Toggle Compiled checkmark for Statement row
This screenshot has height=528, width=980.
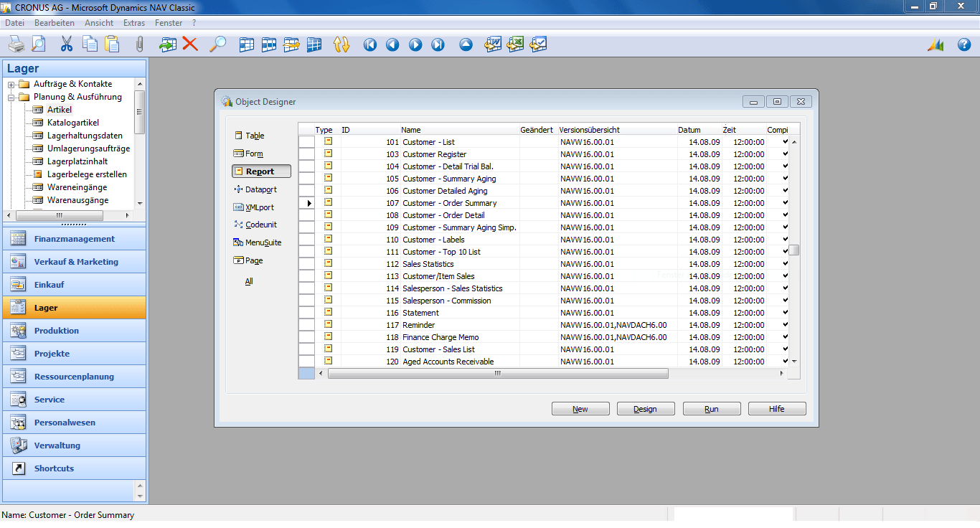point(785,313)
